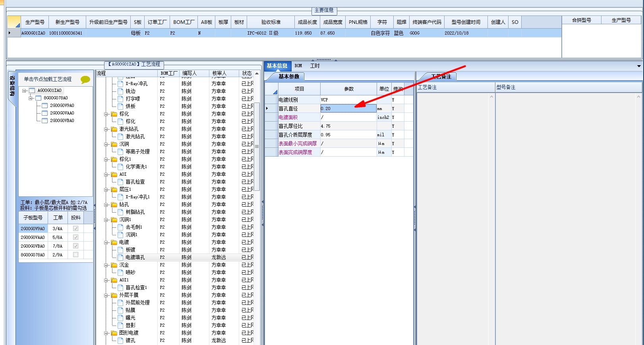Click the folder icon beside 钻孔
Screen dimensions: 644x345
114,204
